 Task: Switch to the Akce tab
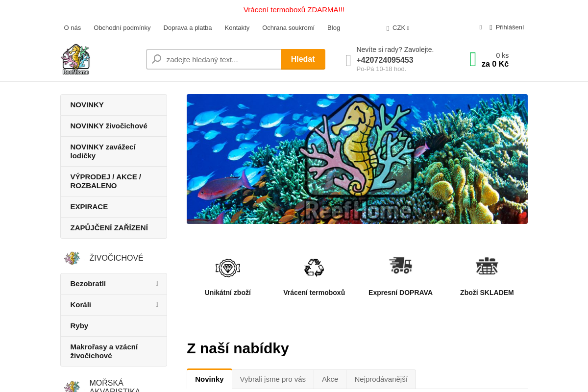(330, 379)
